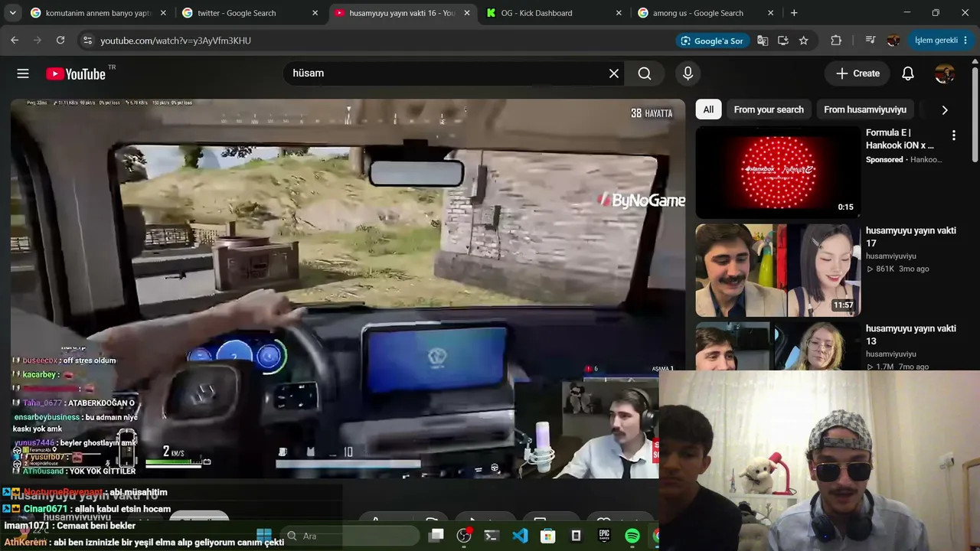The image size is (980, 551).
Task: Click the page scrollbar on the right
Action: tap(975, 115)
